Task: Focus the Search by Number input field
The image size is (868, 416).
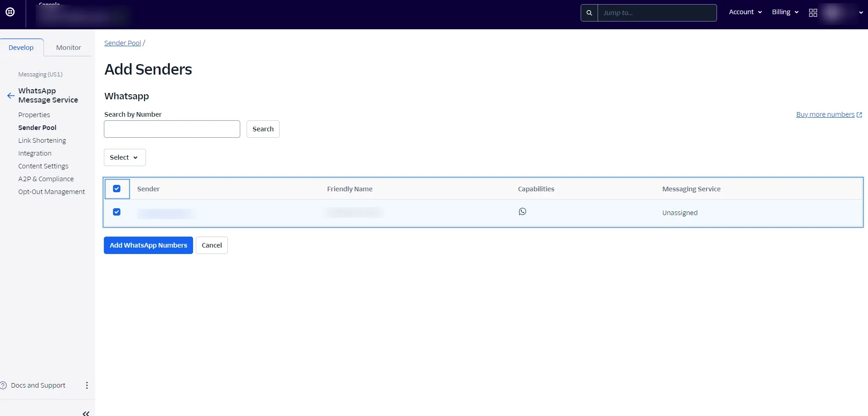Action: pos(172,129)
